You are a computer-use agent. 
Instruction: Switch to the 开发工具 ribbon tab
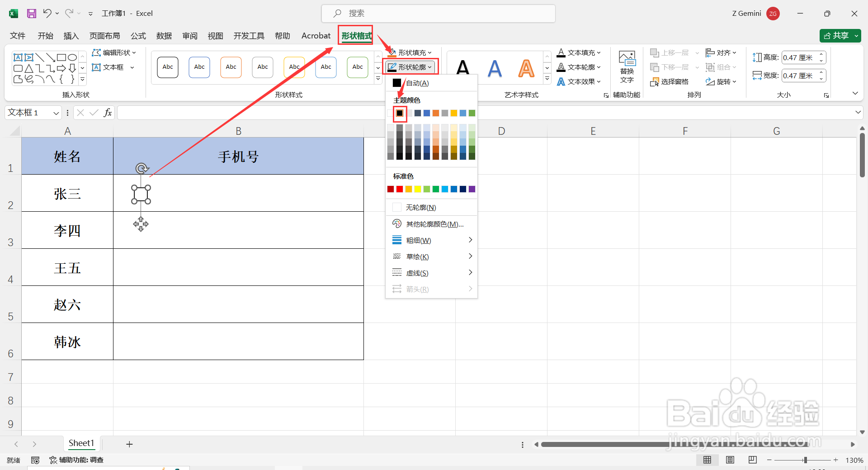[248, 36]
